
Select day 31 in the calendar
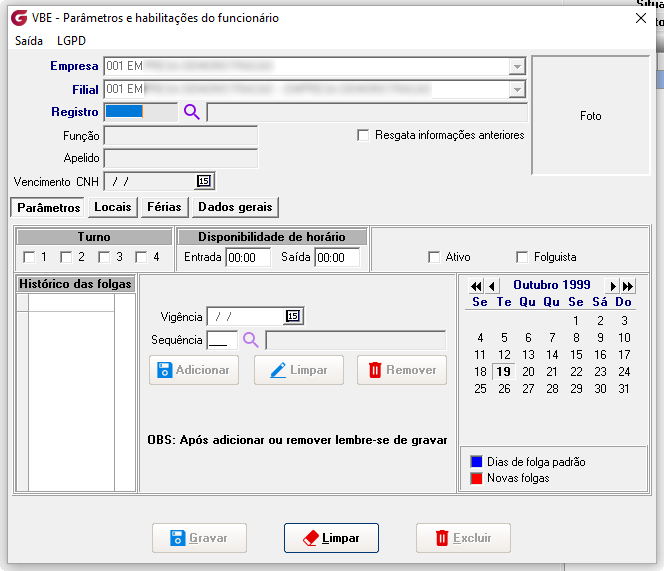[x=624, y=388]
